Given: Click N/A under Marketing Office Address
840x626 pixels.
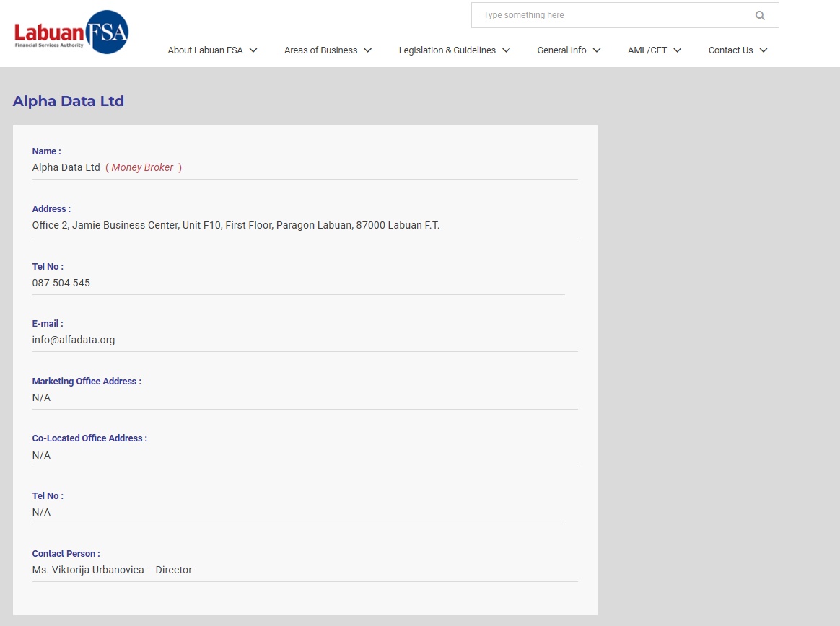Looking at the screenshot, I should (41, 398).
